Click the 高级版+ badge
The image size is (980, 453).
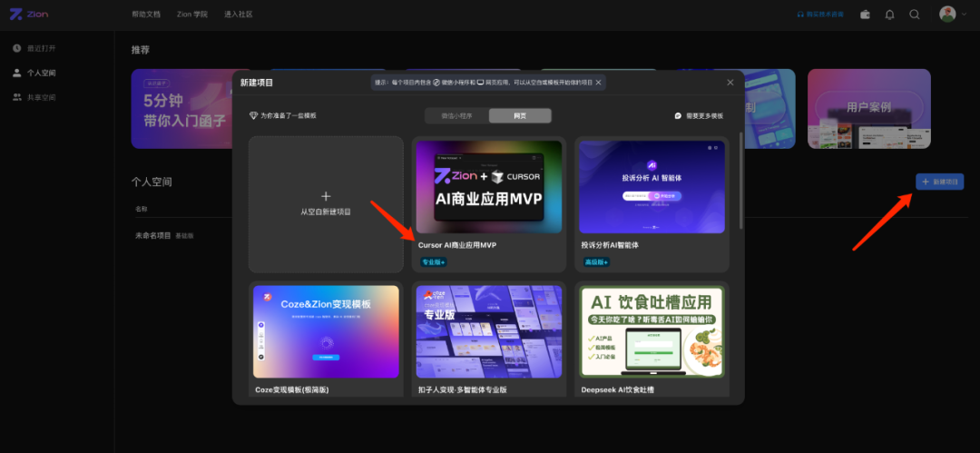point(596,262)
